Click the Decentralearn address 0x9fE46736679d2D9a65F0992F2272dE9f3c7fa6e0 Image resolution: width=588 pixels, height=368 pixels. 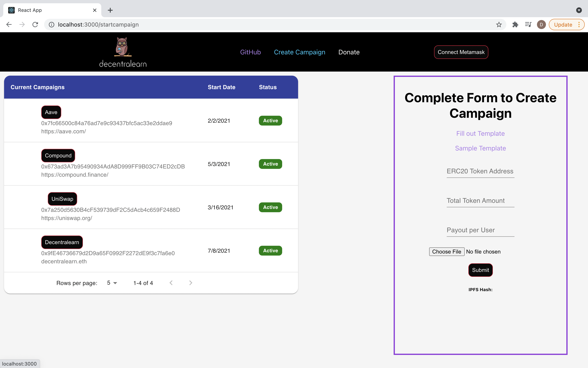[108, 253]
